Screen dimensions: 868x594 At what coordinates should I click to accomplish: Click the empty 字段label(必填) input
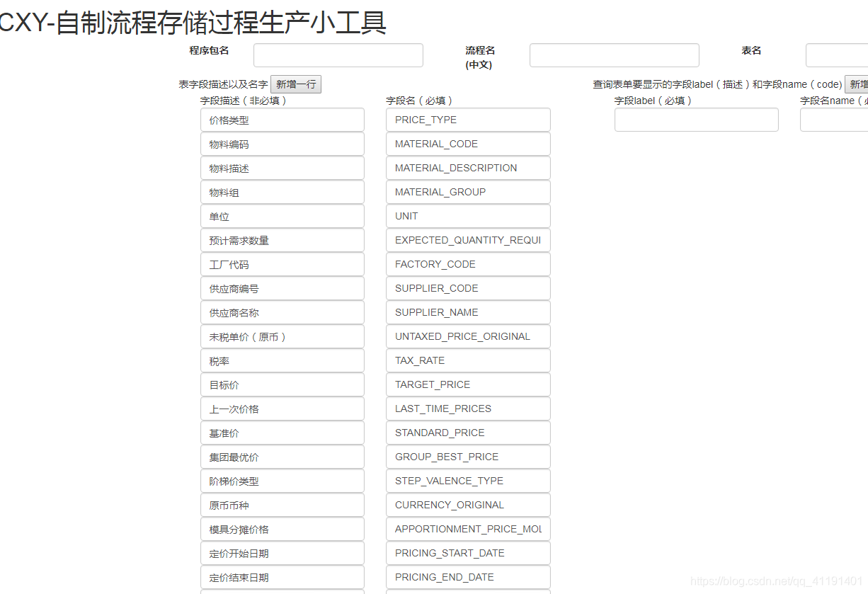[697, 120]
